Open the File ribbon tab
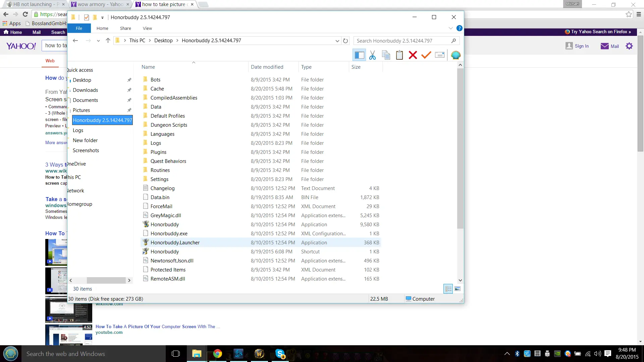This screenshot has height=362, width=644. (x=79, y=28)
